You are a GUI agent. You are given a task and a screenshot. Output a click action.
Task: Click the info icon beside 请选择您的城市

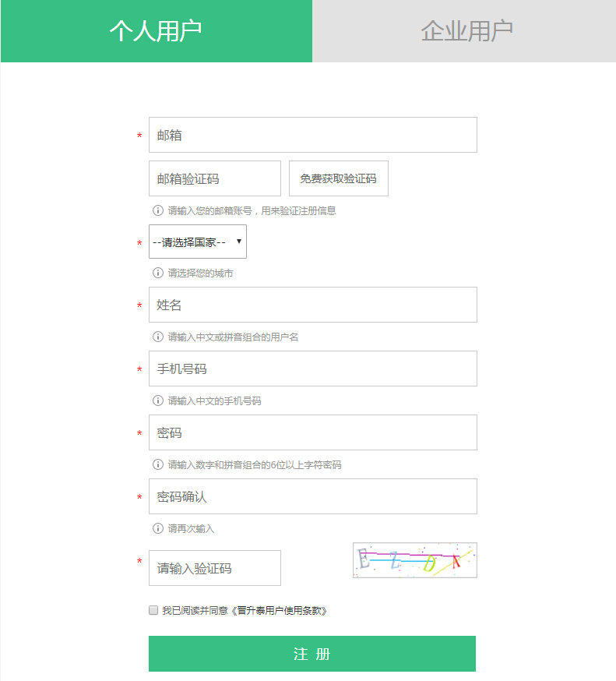158,273
